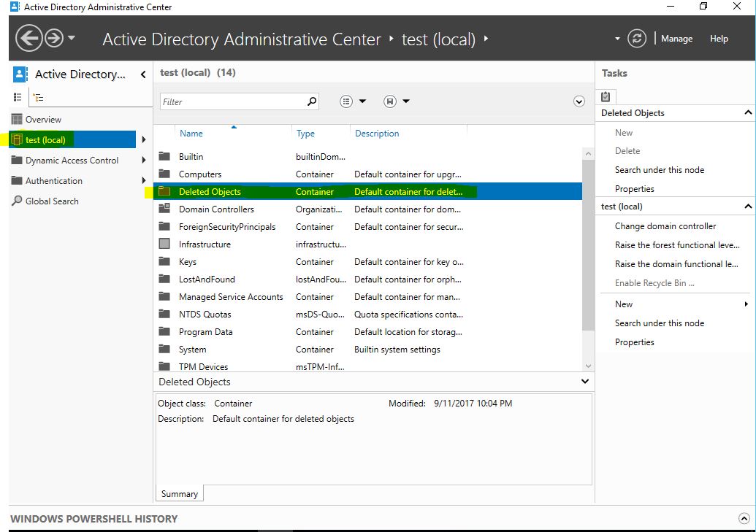Collapse the Deleted Objects task section
Viewport: 756px width, 532px height.
coord(747,112)
